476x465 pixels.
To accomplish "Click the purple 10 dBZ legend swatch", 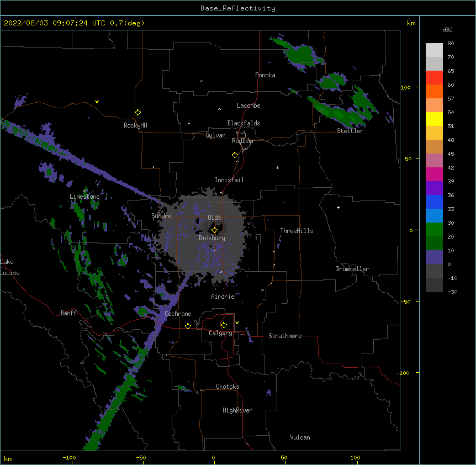I will [x=434, y=257].
